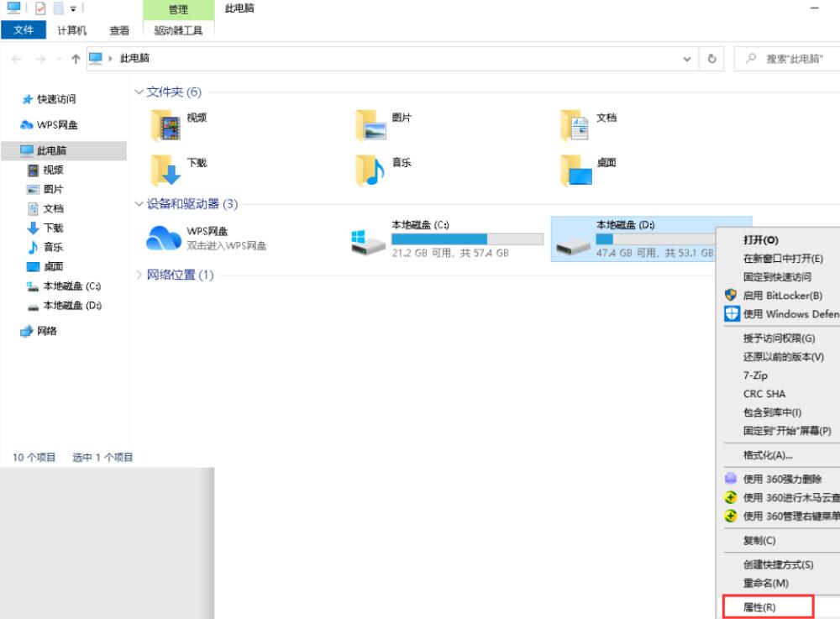Select the 本地磁盘 (D:) drive icon
The height and width of the screenshot is (619, 840).
tap(573, 247)
